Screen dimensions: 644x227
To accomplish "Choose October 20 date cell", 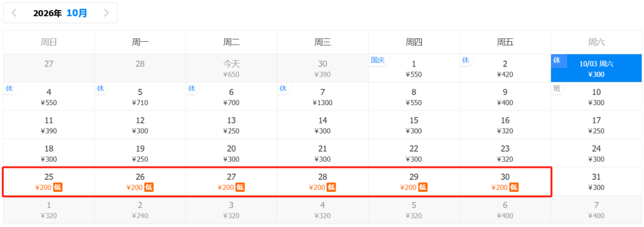I will [231, 154].
